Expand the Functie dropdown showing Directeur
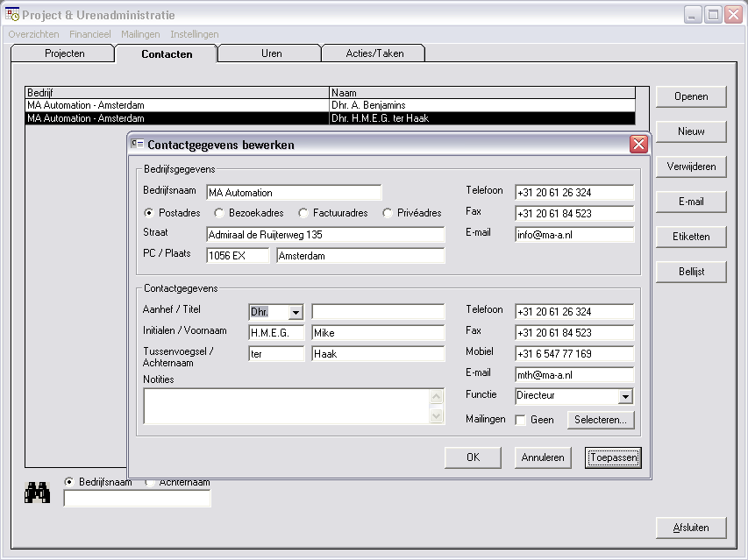Viewport: 748px width, 560px height. coord(625,396)
